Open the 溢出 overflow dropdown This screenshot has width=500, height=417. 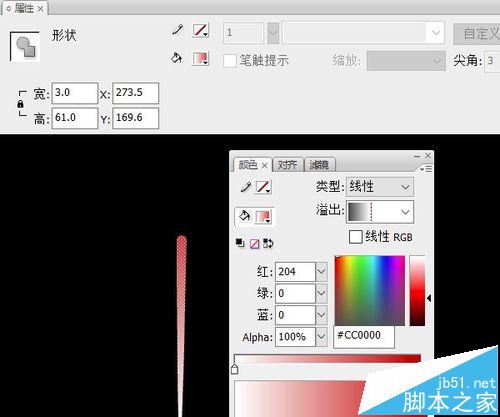[x=380, y=212]
